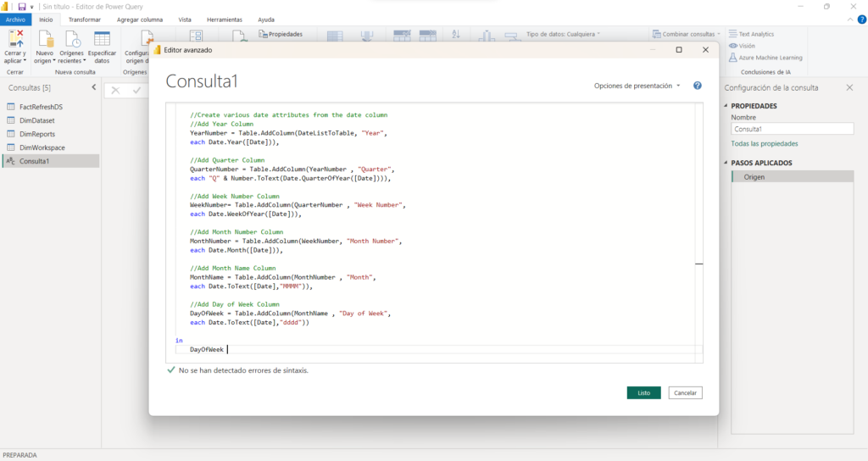The image size is (868, 461).
Task: Open the Tipo de datos: Cualquiera dropdown
Action: (x=564, y=34)
